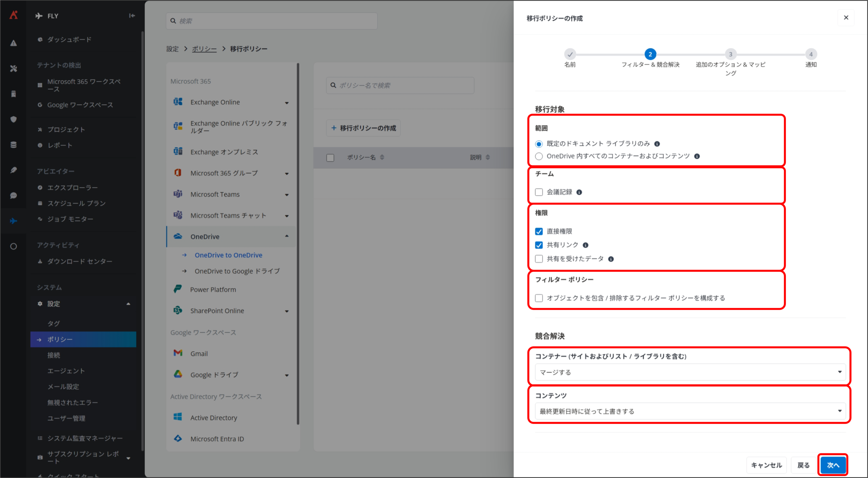Open the コンテナー マージする dropdown
Screen dimensions: 868x478
690,372
